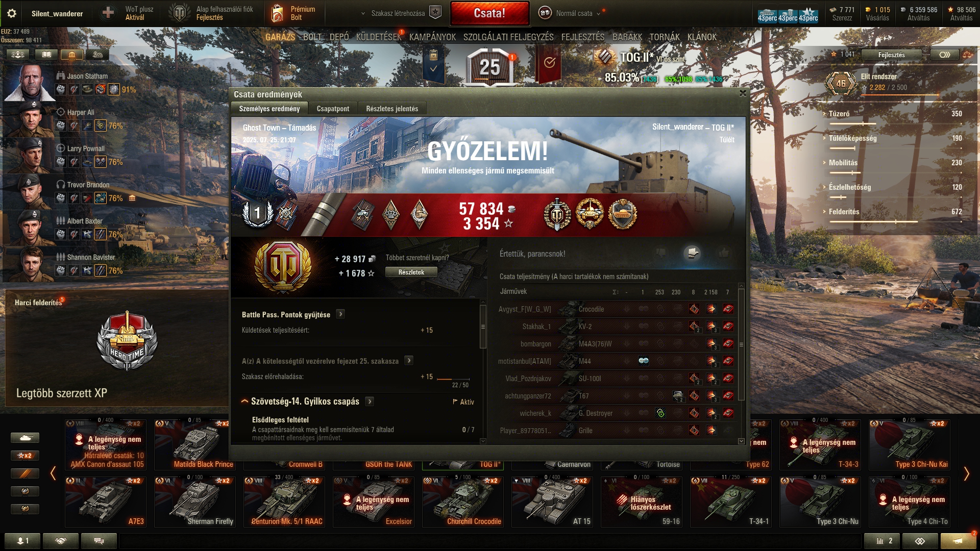
Task: Toggle the barracks crew view button
Action: 72,55
